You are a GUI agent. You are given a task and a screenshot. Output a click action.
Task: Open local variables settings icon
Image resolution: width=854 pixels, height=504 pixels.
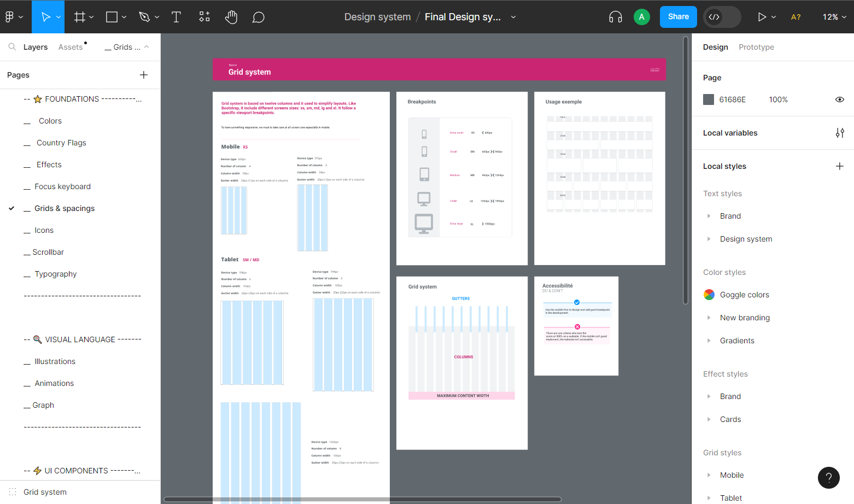[x=840, y=133]
